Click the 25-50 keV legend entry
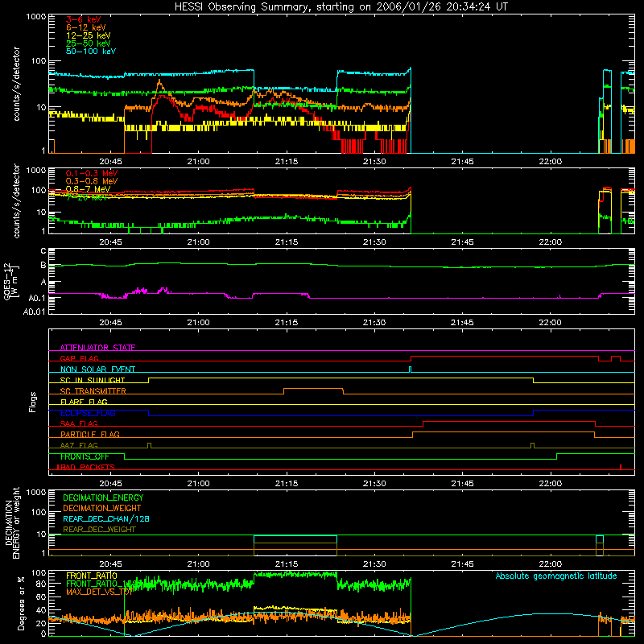Screen dimensions: 644x644 [x=89, y=43]
